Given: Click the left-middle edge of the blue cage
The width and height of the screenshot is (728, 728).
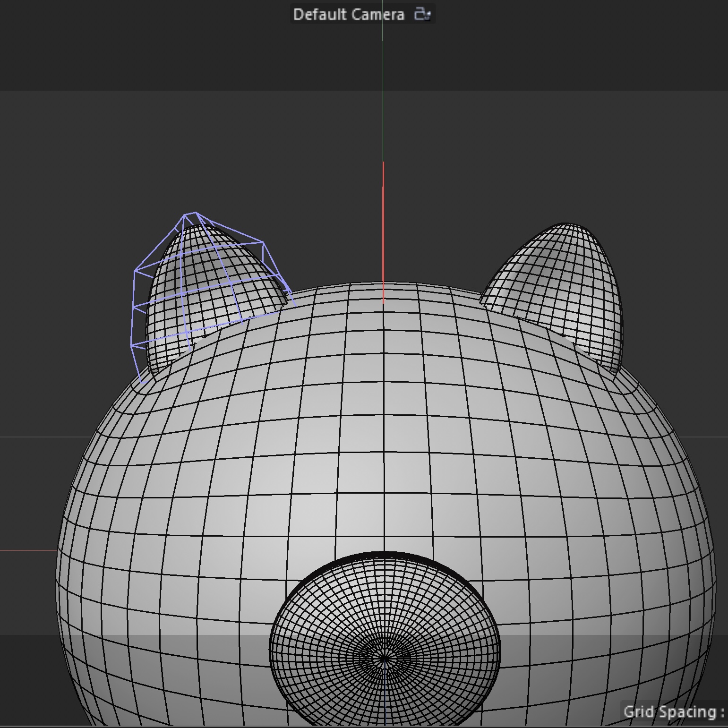Looking at the screenshot, I should pyautogui.click(x=134, y=307).
